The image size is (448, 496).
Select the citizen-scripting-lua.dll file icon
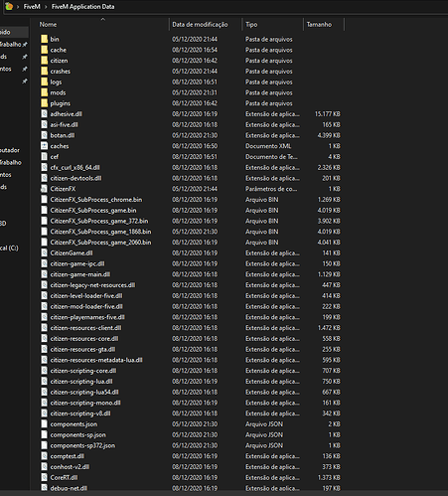[x=45, y=382]
